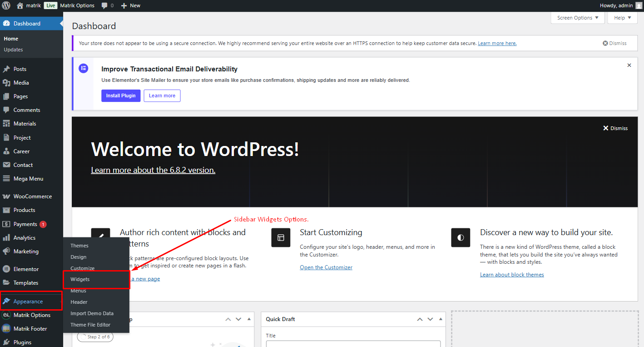
Task: Click the Start Customizing layout icon
Action: coord(281,237)
